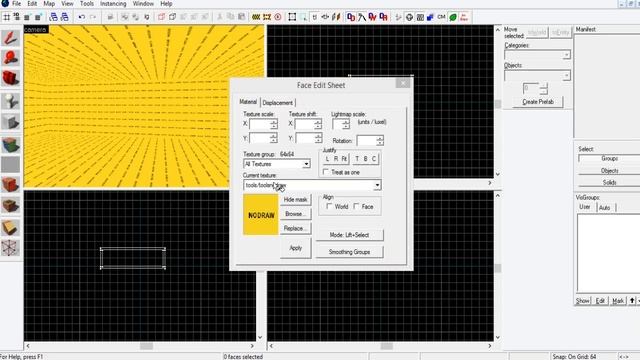Toggle the 3D grid icon in toolbar
Image resolution: width=640 pixels, height=360 pixels.
[17, 17]
